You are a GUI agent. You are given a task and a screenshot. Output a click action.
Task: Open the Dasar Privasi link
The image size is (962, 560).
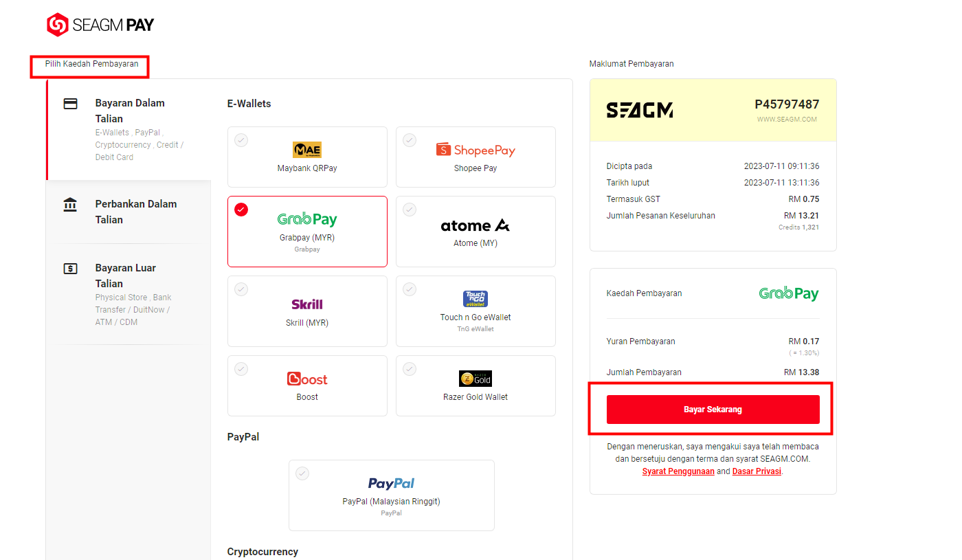point(757,471)
